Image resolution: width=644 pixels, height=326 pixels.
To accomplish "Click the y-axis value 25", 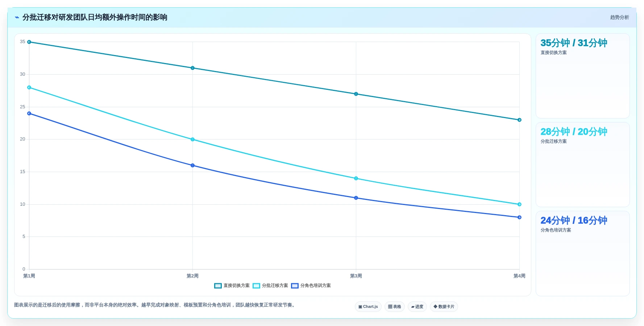I will click(x=22, y=107).
